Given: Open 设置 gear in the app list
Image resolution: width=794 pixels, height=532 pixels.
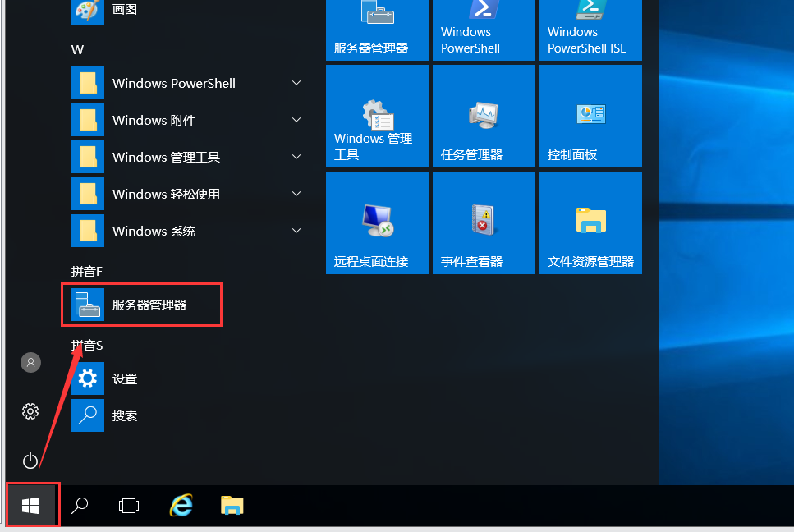Looking at the screenshot, I should pos(88,378).
